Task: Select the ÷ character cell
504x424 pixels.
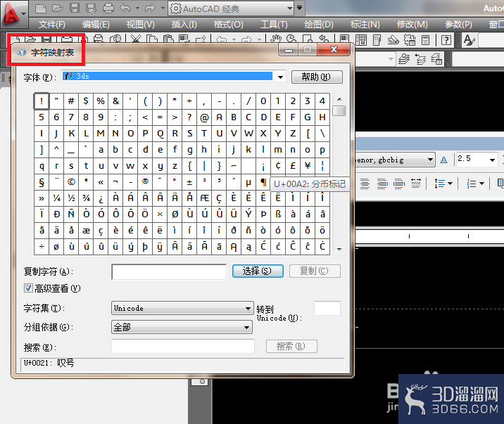Action: pos(42,247)
